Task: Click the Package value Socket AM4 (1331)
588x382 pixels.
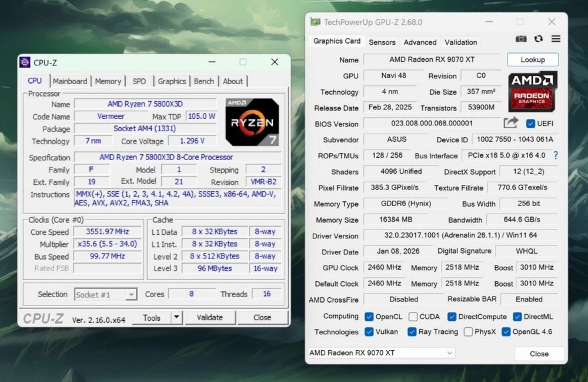Action: tap(145, 129)
